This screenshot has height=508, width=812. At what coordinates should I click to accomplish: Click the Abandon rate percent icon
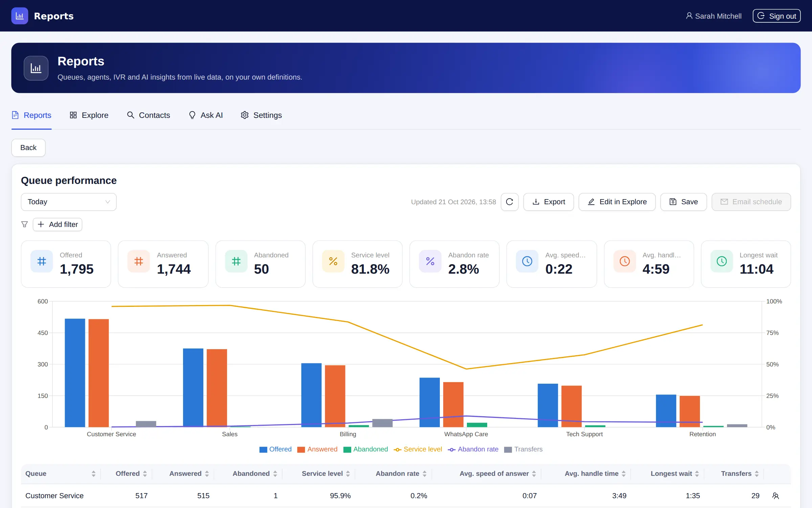430,261
